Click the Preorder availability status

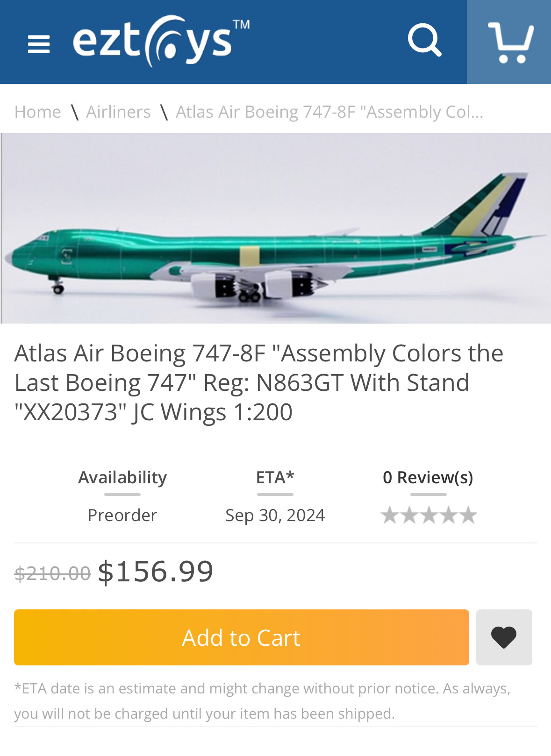point(122,515)
